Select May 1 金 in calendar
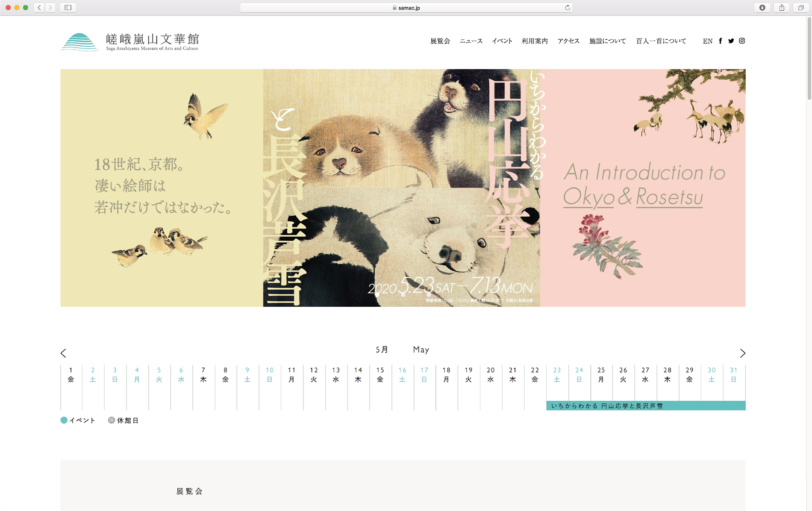The image size is (812, 511). click(x=71, y=375)
